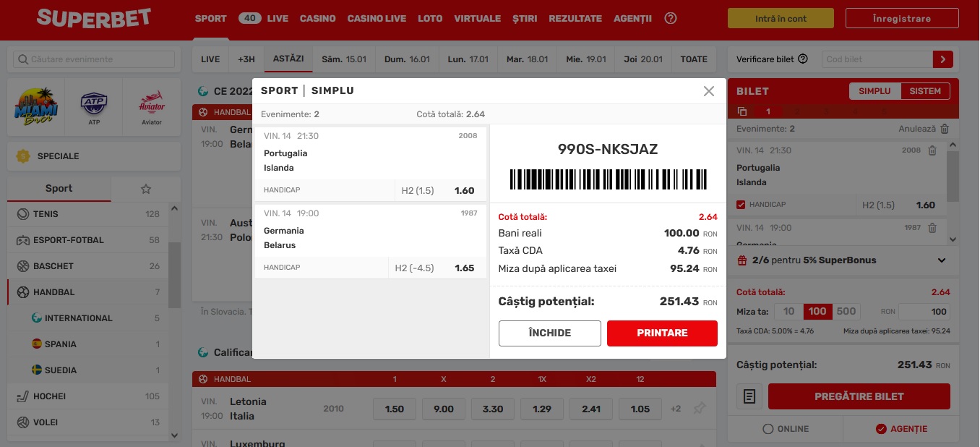Click the ticket verification info icon
Image resolution: width=980 pixels, height=447 pixels.
(803, 59)
